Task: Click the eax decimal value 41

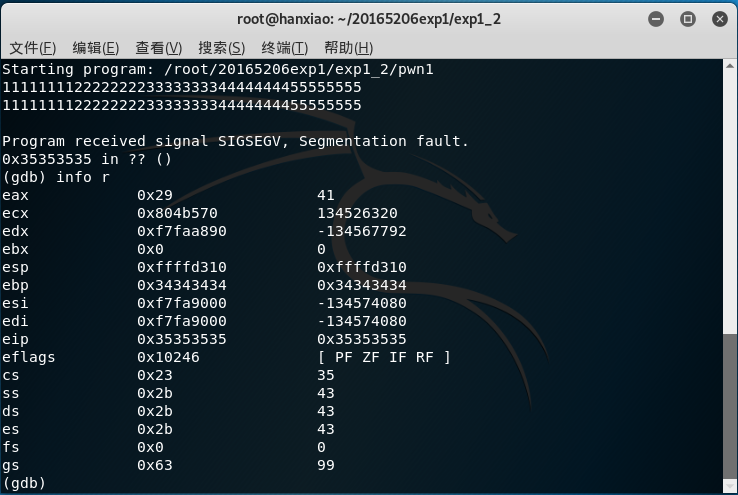Action: [326, 195]
